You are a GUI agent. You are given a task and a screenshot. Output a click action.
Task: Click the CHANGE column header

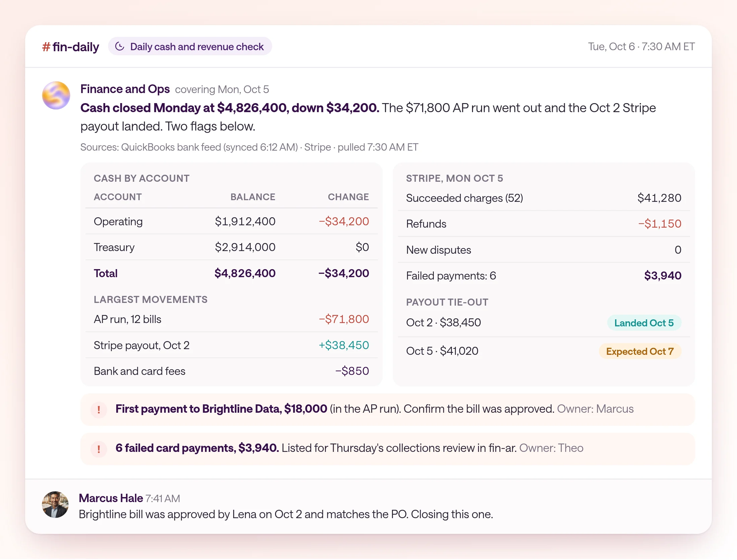pos(348,197)
